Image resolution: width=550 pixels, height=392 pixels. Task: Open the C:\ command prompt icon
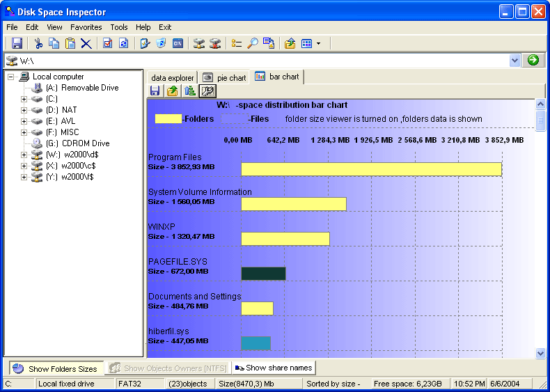178,43
